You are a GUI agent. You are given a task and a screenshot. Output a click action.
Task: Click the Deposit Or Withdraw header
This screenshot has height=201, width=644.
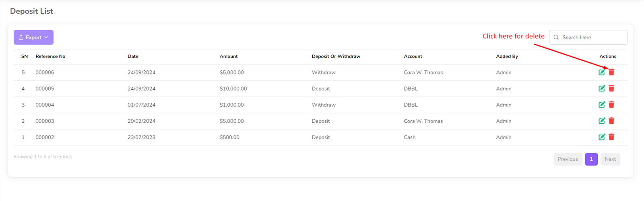(x=336, y=57)
